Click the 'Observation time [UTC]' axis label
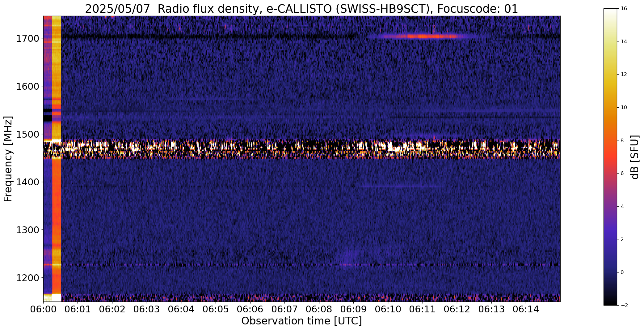 [301, 321]
